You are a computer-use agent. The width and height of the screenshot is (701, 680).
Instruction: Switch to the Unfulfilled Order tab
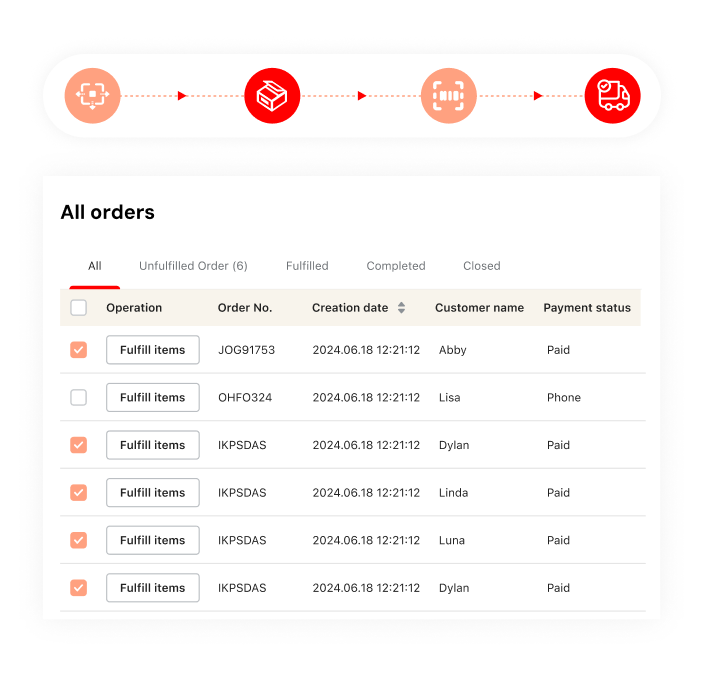coord(193,266)
